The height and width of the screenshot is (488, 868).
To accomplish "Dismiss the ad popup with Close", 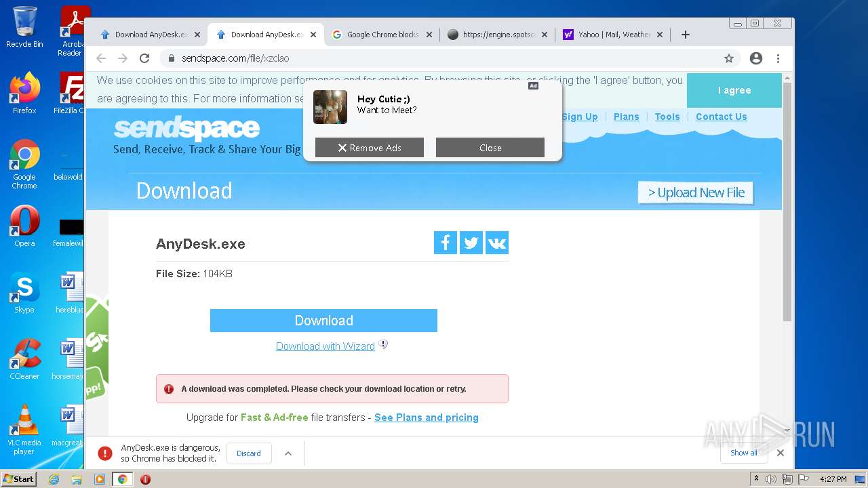I will [490, 148].
